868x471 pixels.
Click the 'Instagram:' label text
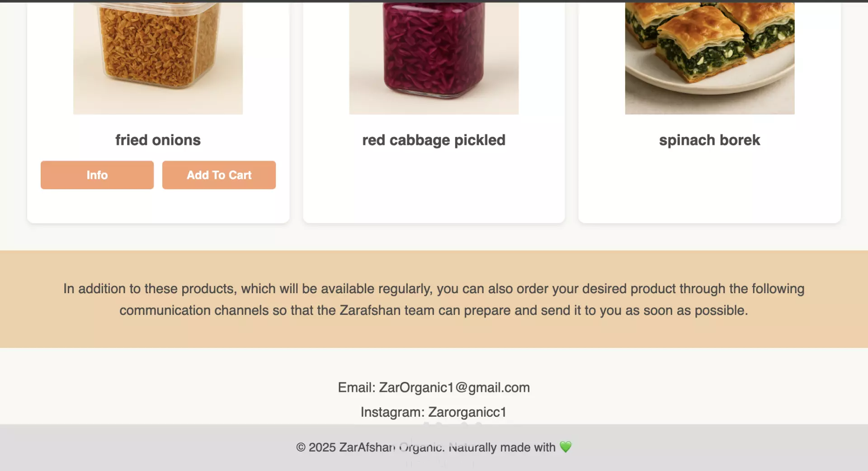pyautogui.click(x=392, y=412)
